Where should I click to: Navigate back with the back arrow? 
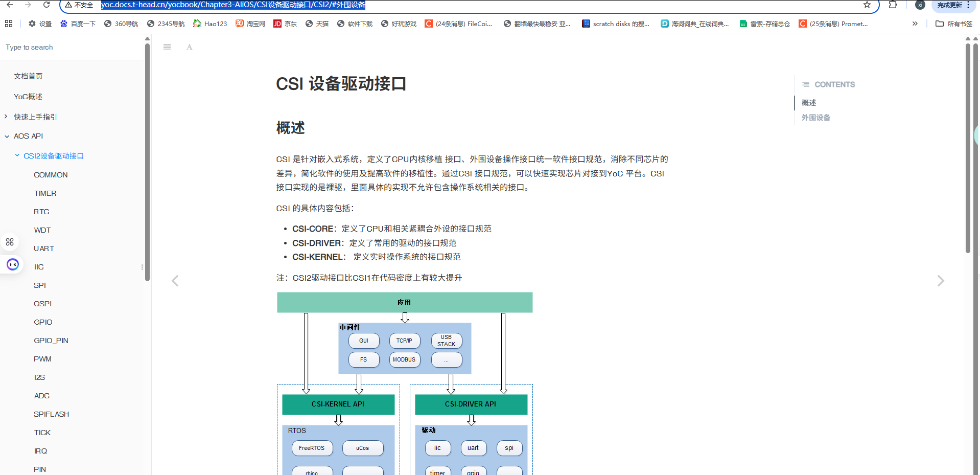click(x=11, y=6)
